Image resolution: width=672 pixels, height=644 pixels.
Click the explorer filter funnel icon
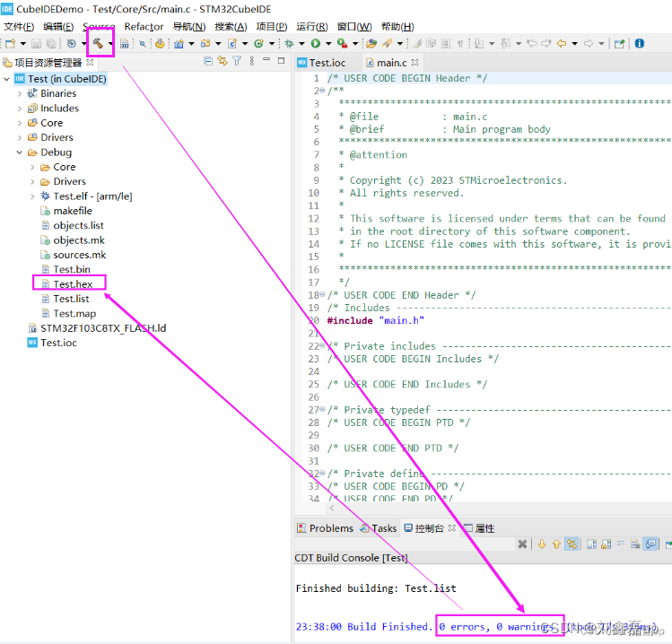coord(237,61)
